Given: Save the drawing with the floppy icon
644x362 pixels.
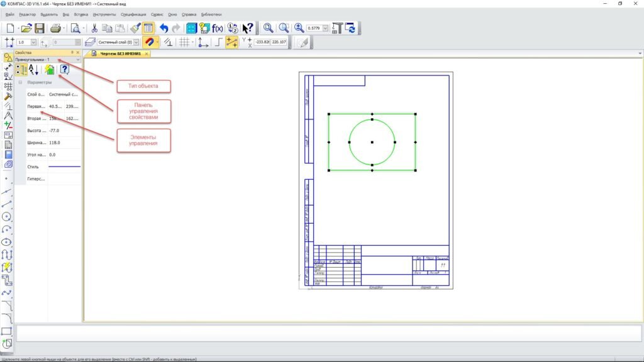Looking at the screenshot, I should pos(40,28).
